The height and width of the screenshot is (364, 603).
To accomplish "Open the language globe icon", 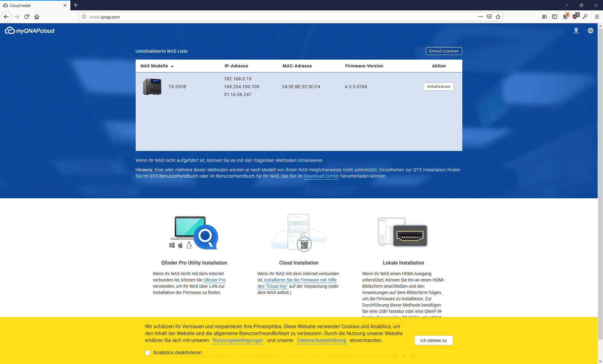I will pyautogui.click(x=590, y=31).
